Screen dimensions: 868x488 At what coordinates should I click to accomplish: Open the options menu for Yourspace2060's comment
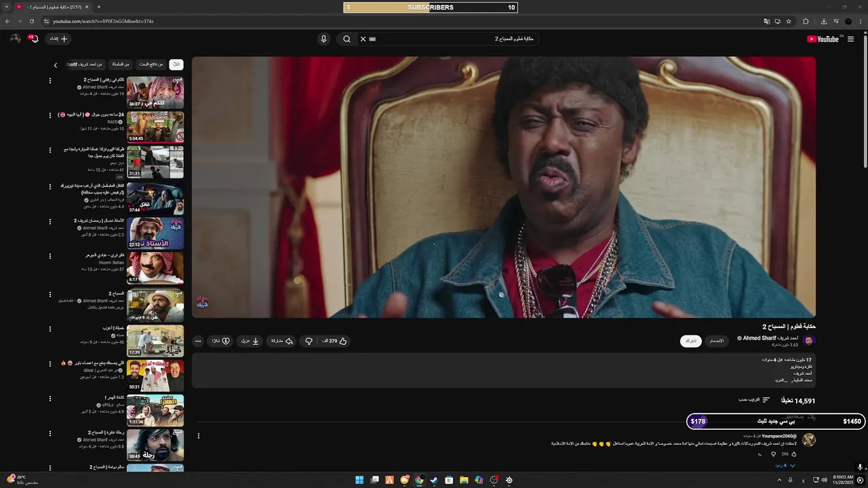pyautogui.click(x=199, y=436)
